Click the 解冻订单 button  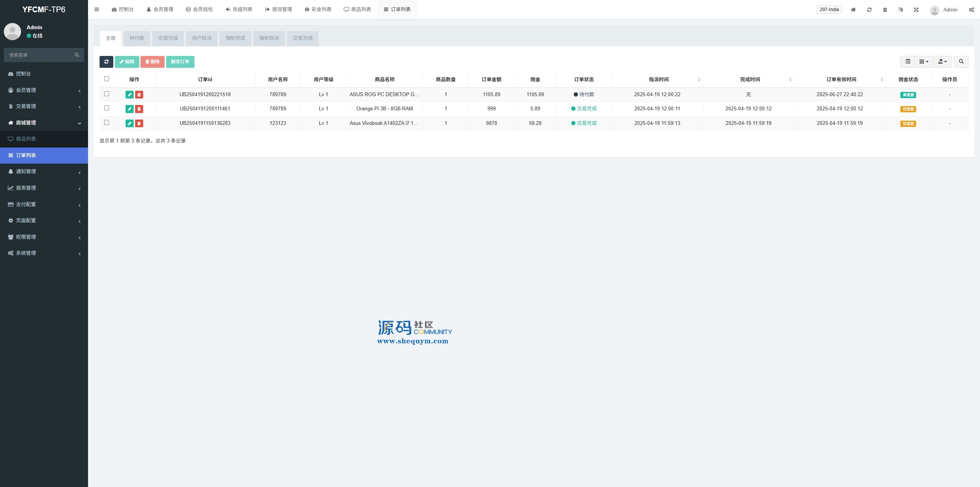180,62
